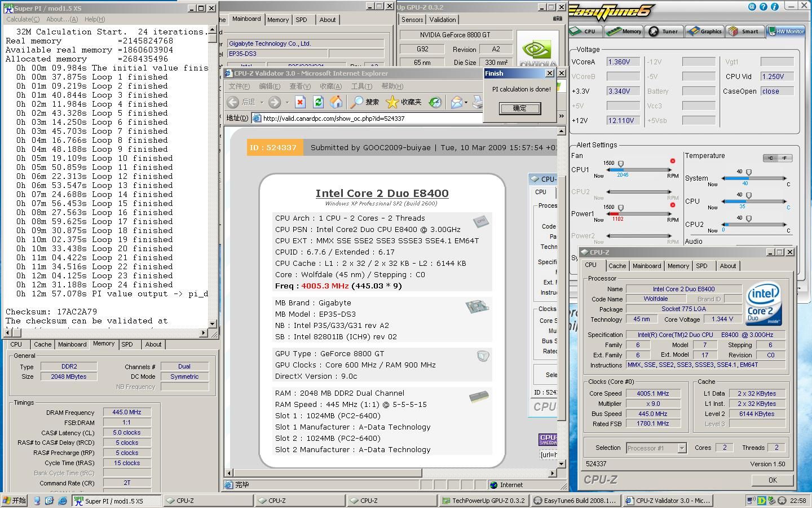Go to the Home page icon
This screenshot has width=812, height=508.
coord(336,102)
